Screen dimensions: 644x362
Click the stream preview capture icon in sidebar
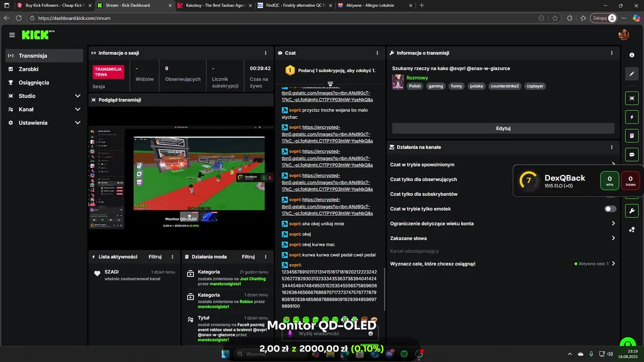632,98
